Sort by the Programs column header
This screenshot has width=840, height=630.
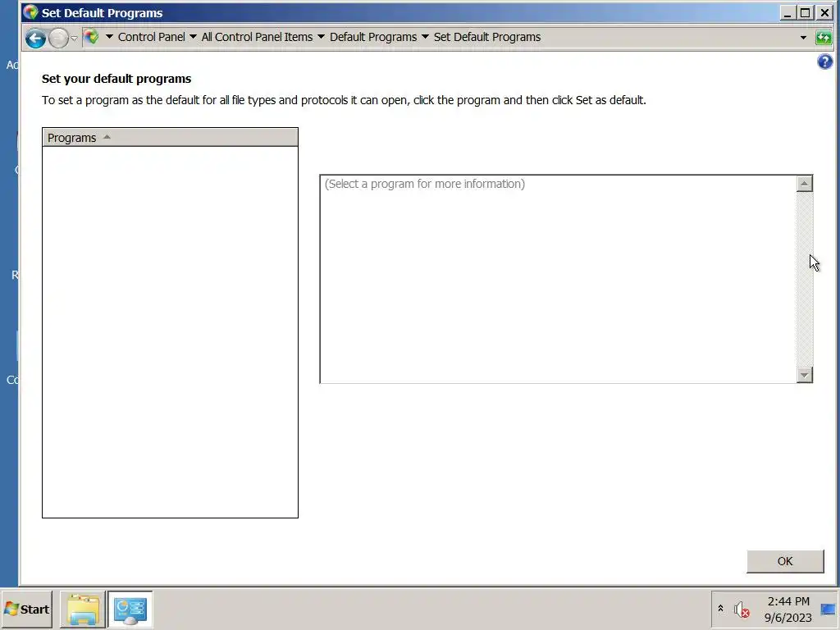pos(170,138)
